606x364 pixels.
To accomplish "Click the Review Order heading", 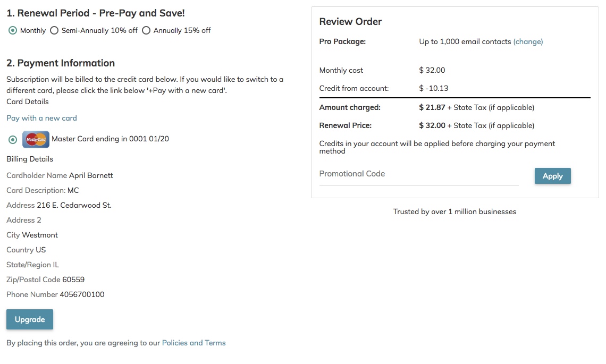I will (350, 22).
